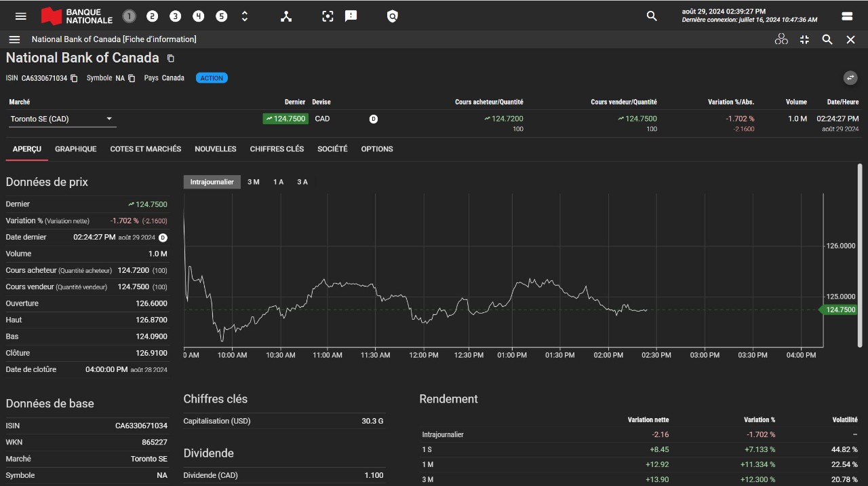The height and width of the screenshot is (486, 868).
Task: Click the focus frame capture icon
Action: coord(328,16)
